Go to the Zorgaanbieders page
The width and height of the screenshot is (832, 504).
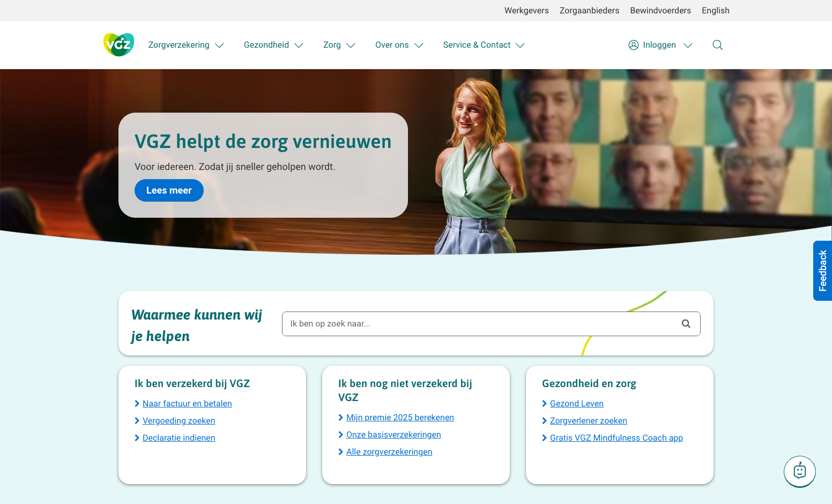pos(589,10)
